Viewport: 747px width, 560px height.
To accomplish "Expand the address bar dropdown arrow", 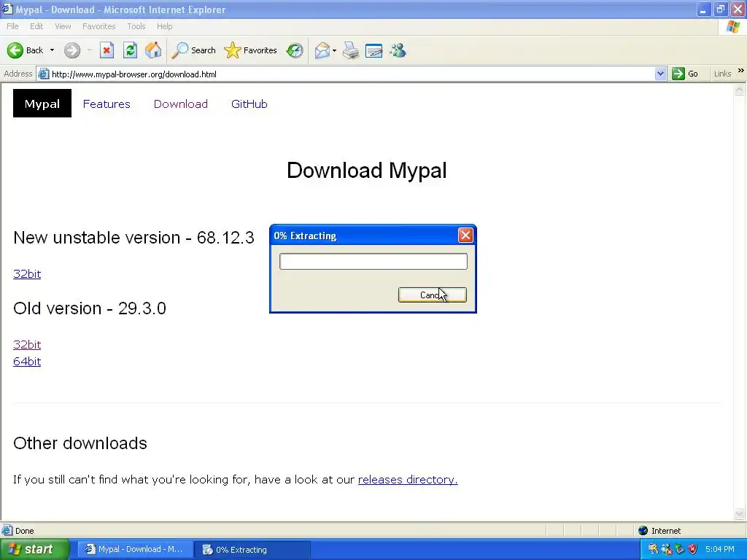I will click(660, 74).
